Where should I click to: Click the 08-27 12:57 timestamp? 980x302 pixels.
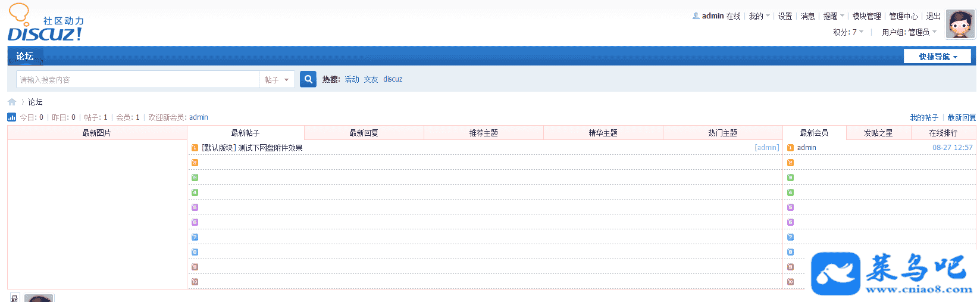coord(953,148)
